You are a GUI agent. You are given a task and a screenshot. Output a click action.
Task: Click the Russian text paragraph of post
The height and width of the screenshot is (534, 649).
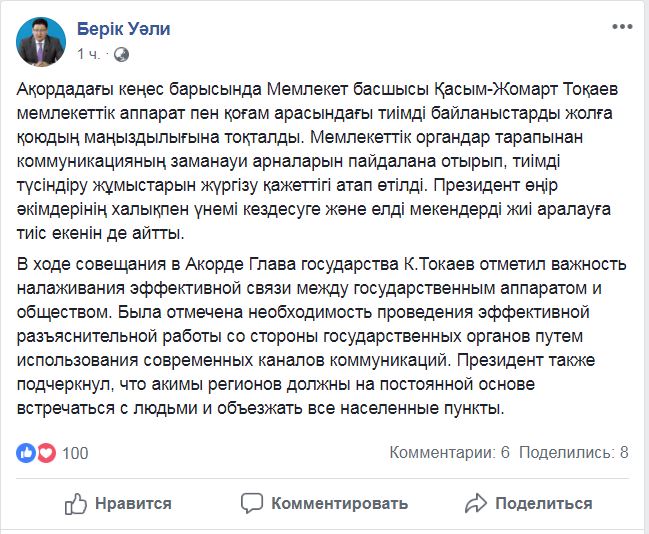pos(322,336)
